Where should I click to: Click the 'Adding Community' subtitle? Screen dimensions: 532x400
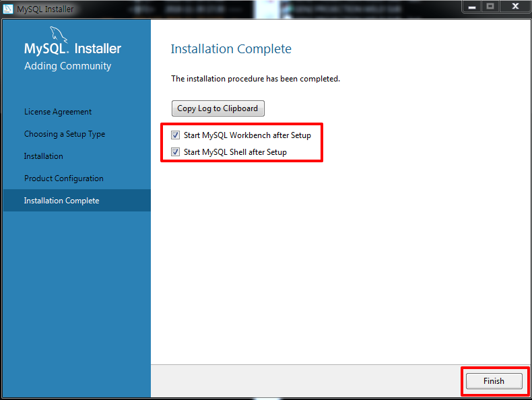tap(67, 66)
